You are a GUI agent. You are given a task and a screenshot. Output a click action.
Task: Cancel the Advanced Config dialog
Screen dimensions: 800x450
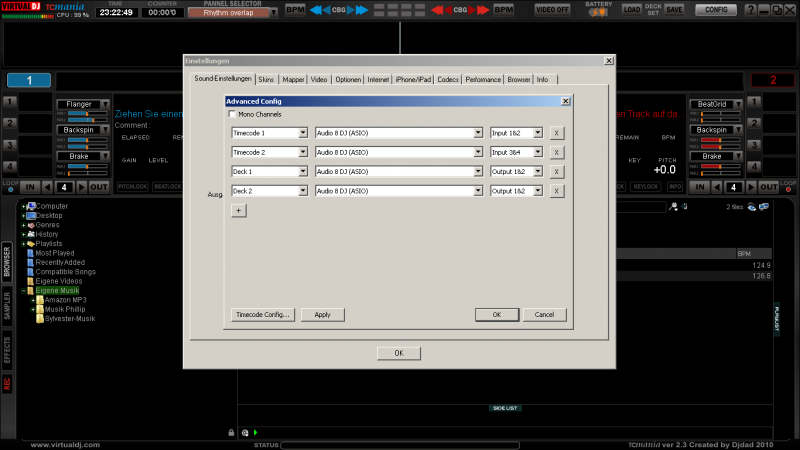(x=544, y=314)
